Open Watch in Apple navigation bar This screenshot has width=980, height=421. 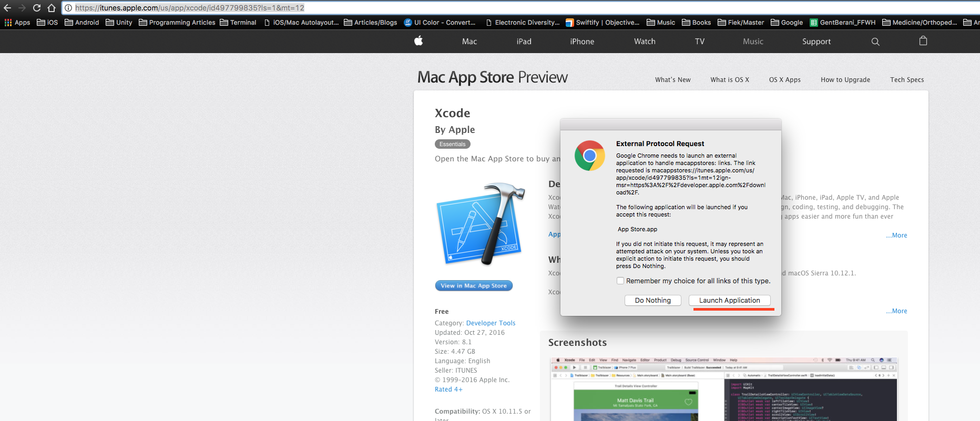(645, 42)
